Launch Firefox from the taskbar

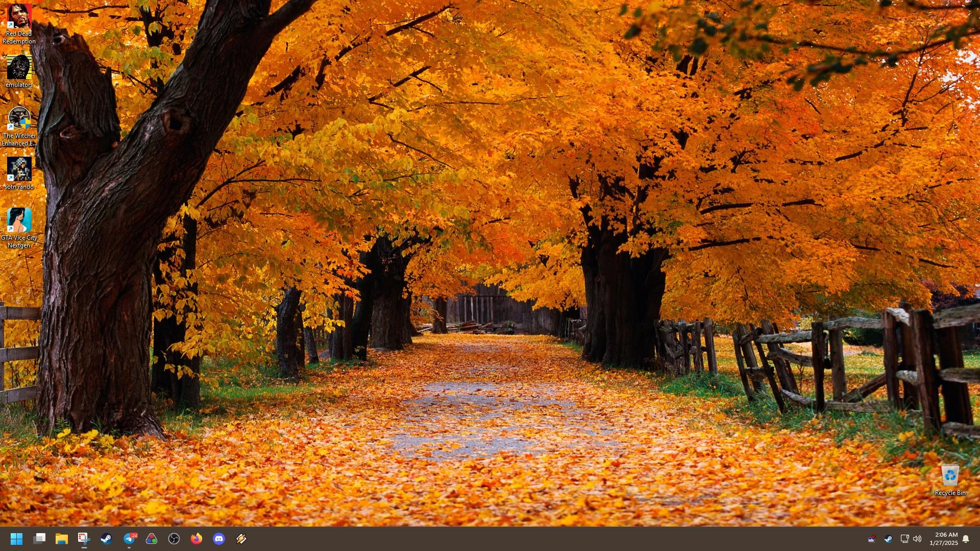click(197, 539)
